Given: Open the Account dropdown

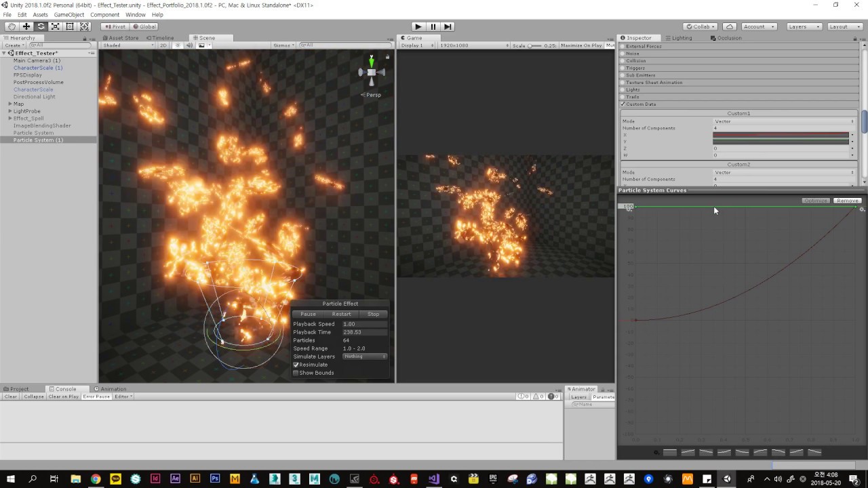Looking at the screenshot, I should (758, 26).
